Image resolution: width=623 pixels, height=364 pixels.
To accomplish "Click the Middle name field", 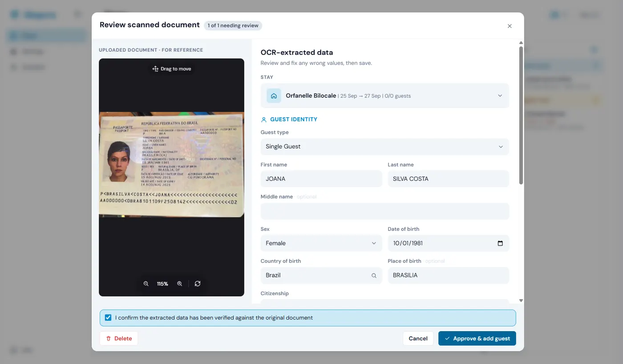I will 385,211.
